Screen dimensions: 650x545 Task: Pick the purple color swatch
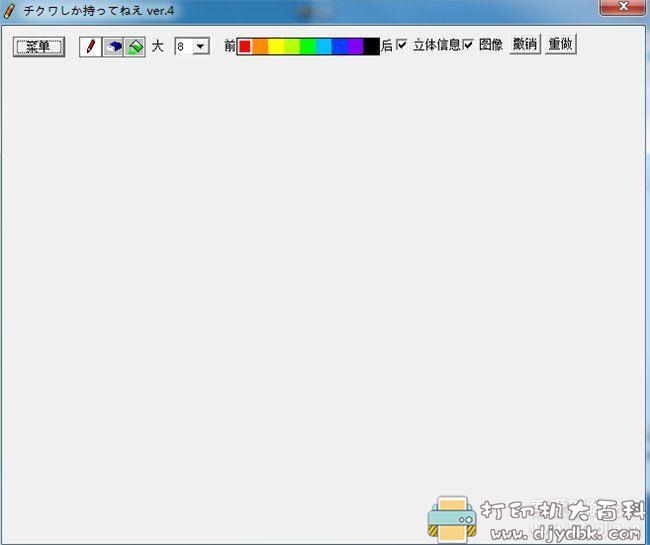(x=355, y=46)
